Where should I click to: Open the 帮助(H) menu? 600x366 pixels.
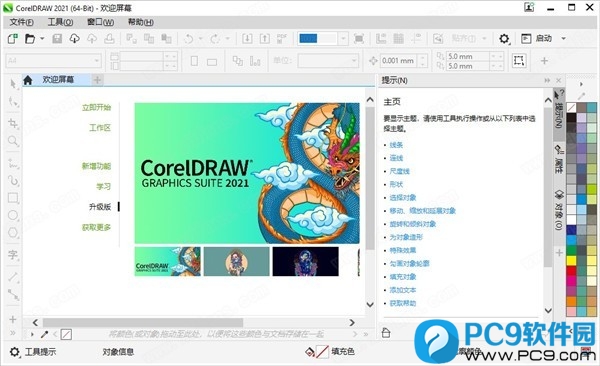(x=141, y=22)
